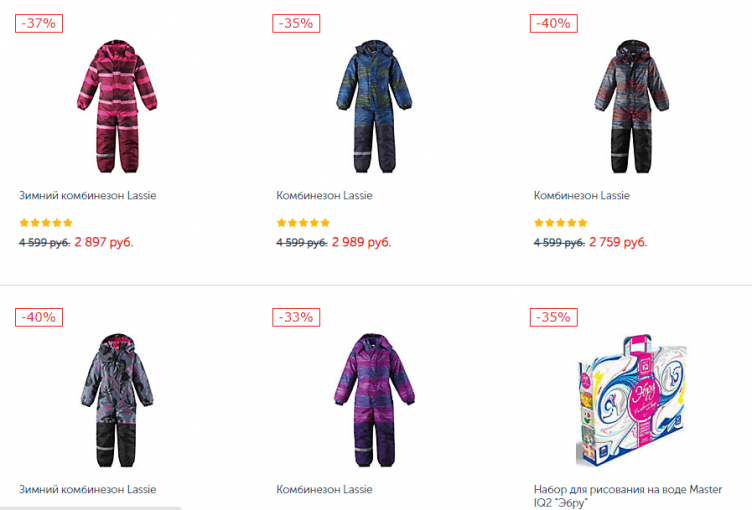This screenshot has width=752, height=510.
Task: Open the grey floral Lassie snowsuit image
Action: coord(117,400)
